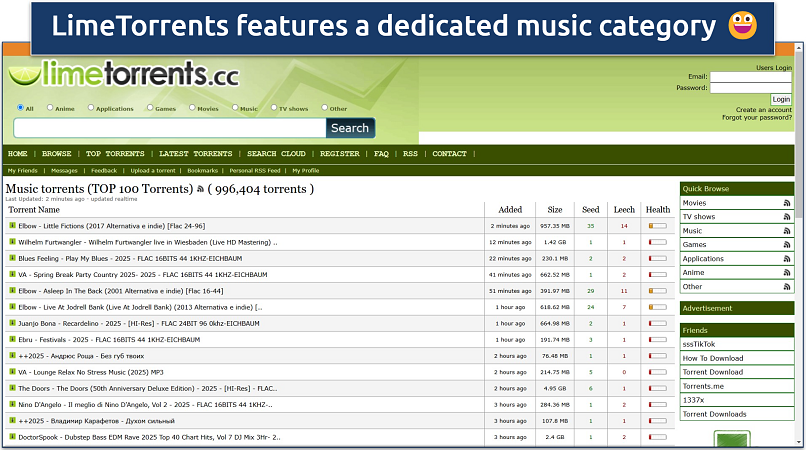The image size is (806, 450).
Task: Open the CONTACT navigation item
Action: [449, 154]
